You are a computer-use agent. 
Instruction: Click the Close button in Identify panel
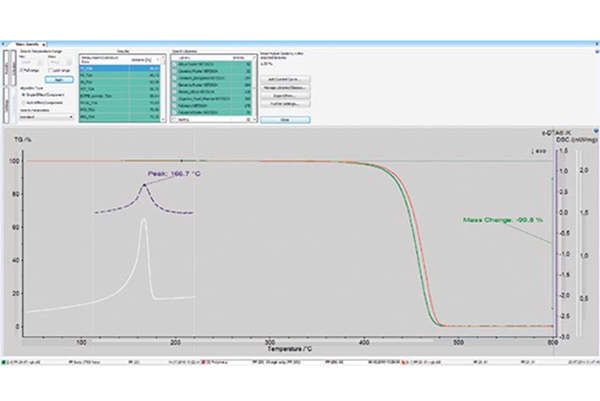pos(285,120)
